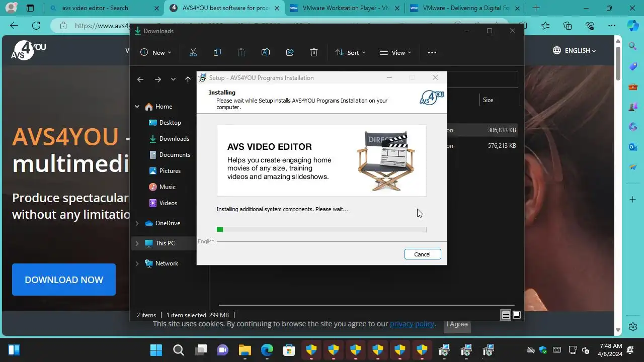
Task: Switch Explorer to large thumbnails layout
Action: 517,315
